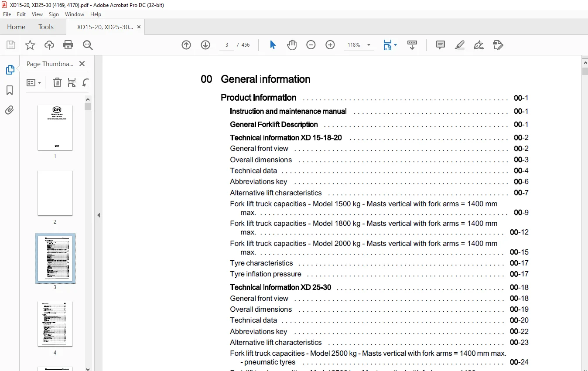Image resolution: width=588 pixels, height=371 pixels.
Task: Open the Sign document pen tool
Action: point(479,45)
